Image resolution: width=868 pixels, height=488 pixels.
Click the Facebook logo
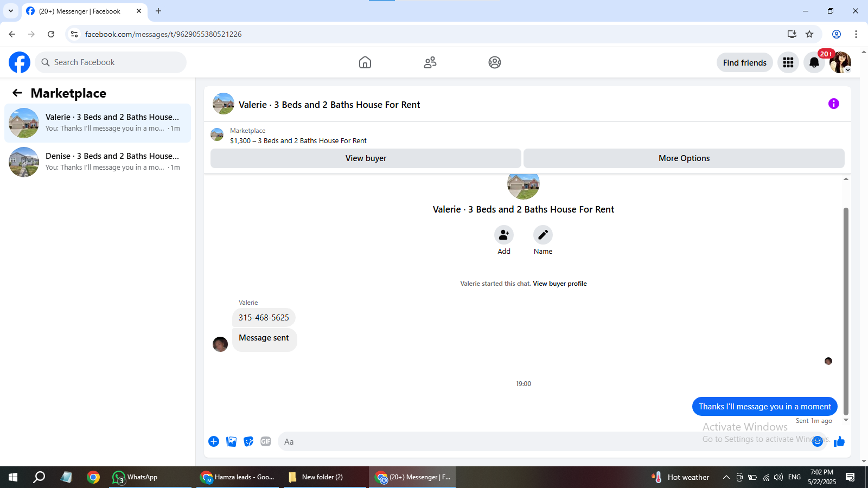(20, 62)
